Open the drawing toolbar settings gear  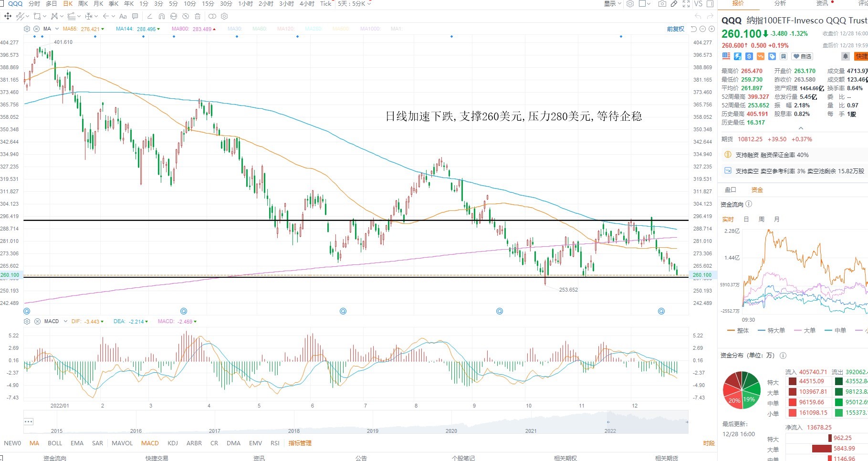pos(224,16)
